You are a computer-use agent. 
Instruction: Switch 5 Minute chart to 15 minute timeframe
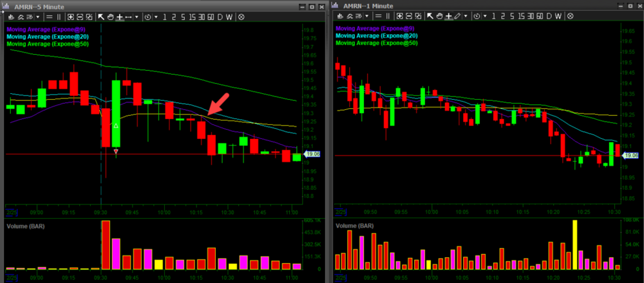pos(191,17)
